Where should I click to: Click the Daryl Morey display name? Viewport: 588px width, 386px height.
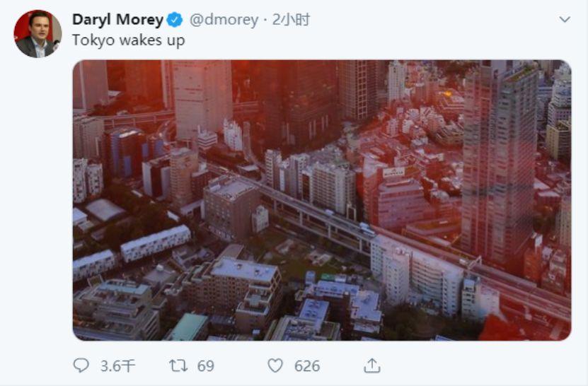pyautogui.click(x=117, y=20)
